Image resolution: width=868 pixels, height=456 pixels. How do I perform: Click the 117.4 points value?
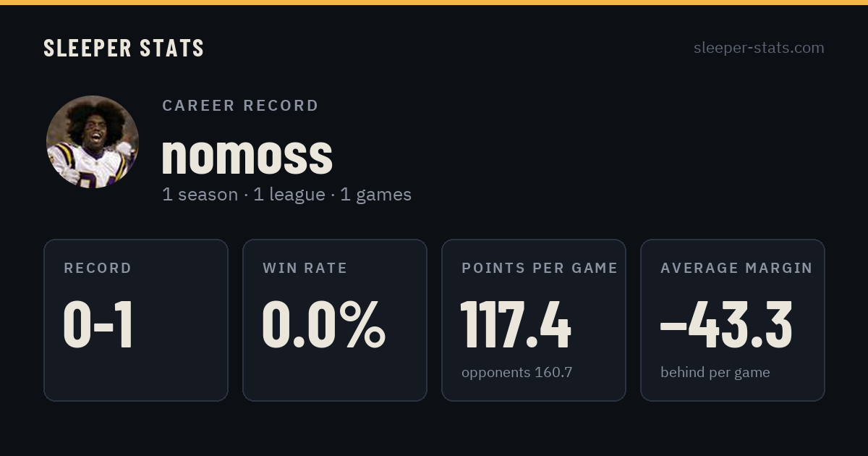click(516, 325)
